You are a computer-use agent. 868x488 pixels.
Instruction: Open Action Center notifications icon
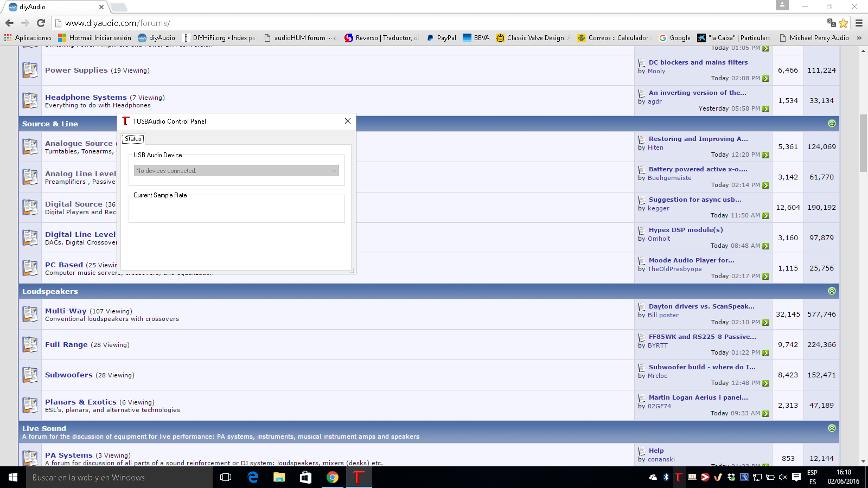coord(796,477)
